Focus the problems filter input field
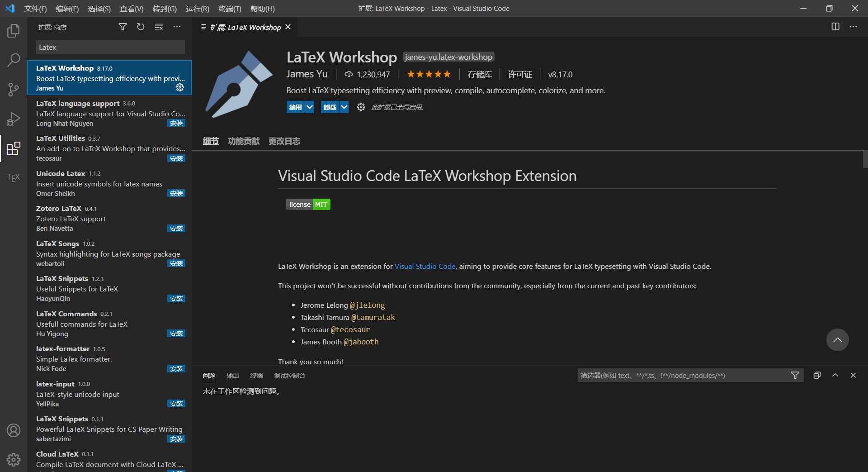868x472 pixels. point(684,375)
